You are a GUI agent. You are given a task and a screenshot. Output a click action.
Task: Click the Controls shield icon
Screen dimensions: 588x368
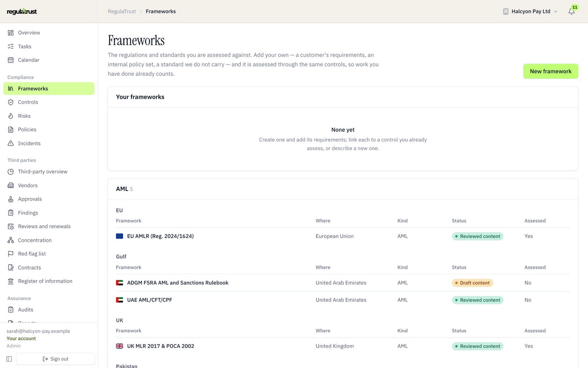pyautogui.click(x=11, y=102)
